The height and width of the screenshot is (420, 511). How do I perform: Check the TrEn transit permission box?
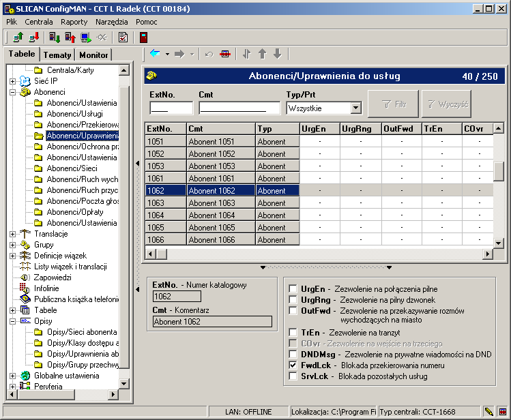[x=293, y=333]
